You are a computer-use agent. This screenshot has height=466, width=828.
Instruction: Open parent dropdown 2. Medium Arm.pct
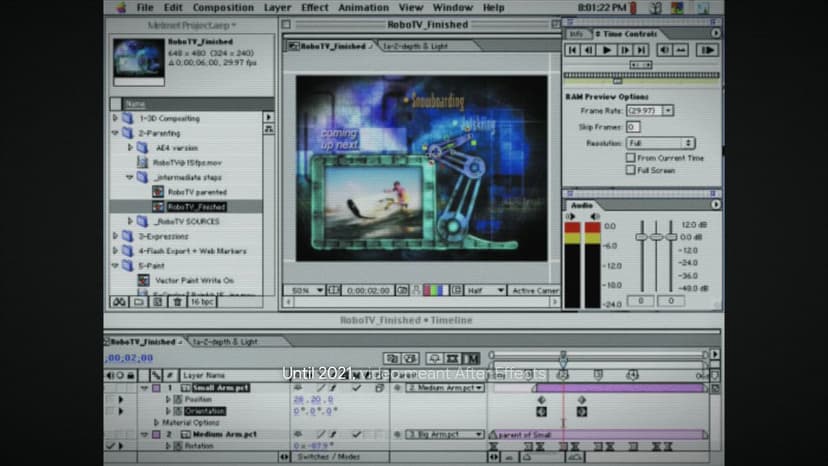coord(444,388)
